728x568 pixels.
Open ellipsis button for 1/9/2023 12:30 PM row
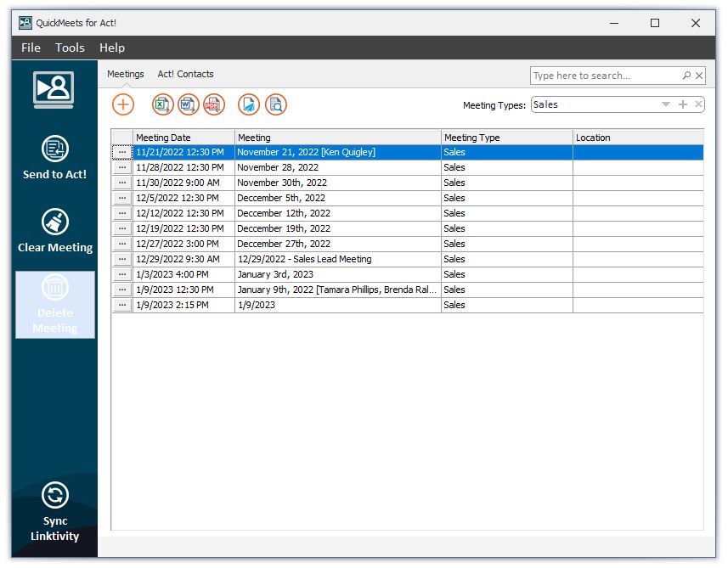click(122, 290)
